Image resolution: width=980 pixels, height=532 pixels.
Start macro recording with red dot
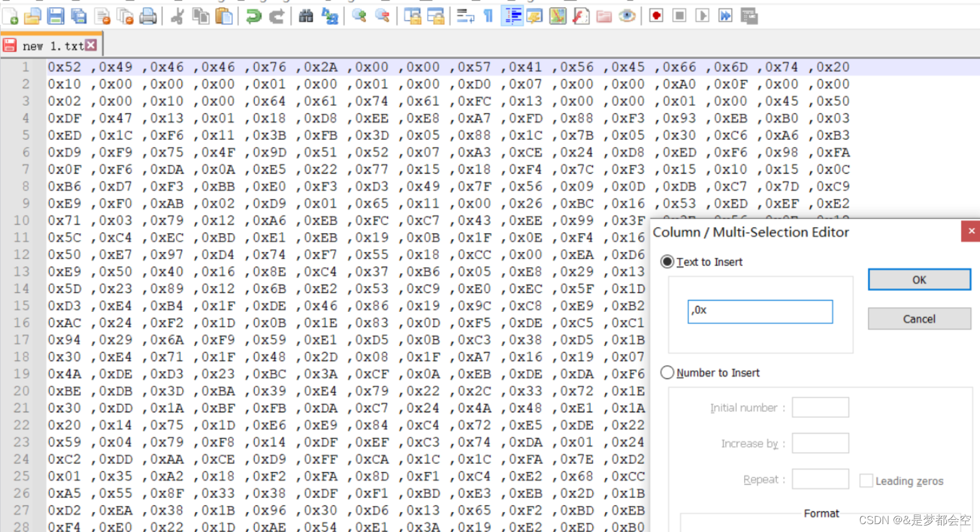point(656,16)
